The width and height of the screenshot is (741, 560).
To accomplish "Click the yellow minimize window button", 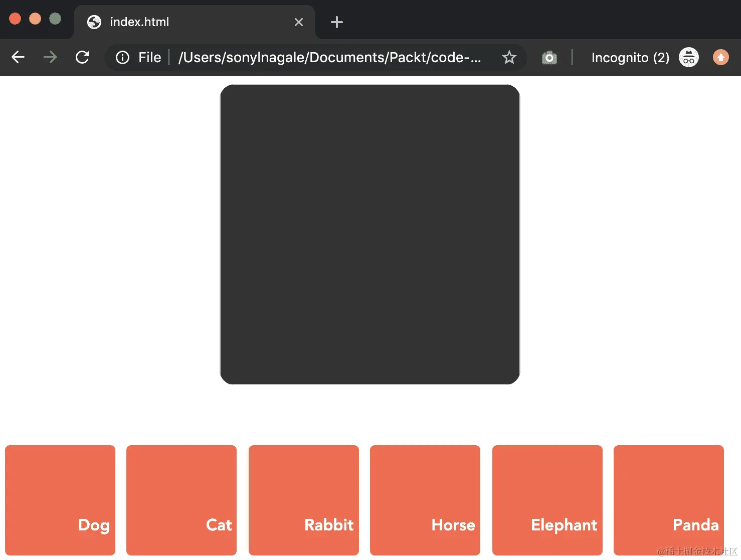I will (35, 19).
